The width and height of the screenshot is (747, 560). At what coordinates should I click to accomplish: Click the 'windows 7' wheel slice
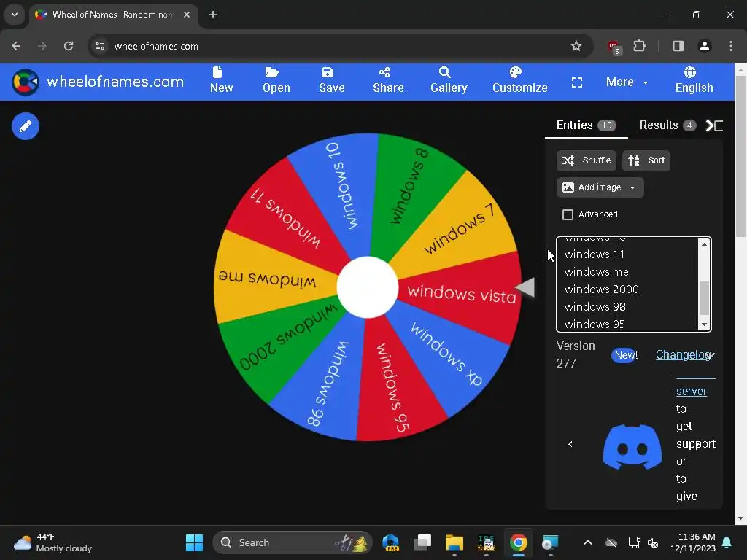coord(458,228)
